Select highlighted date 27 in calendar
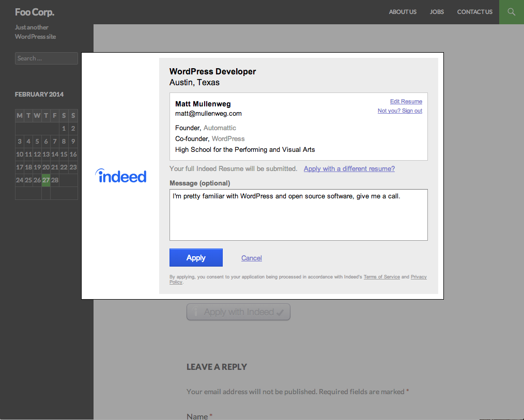Viewport: 524px width, 420px height. pyautogui.click(x=46, y=180)
